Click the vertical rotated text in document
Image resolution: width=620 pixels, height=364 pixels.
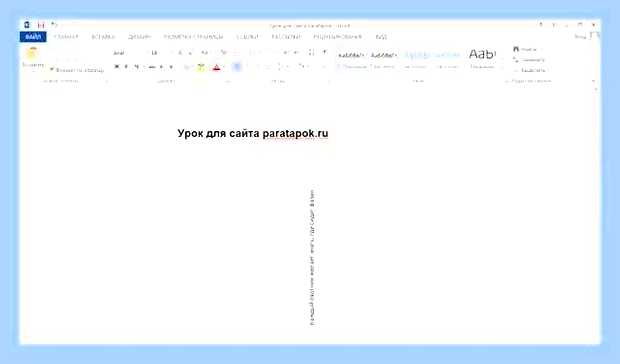(x=312, y=258)
